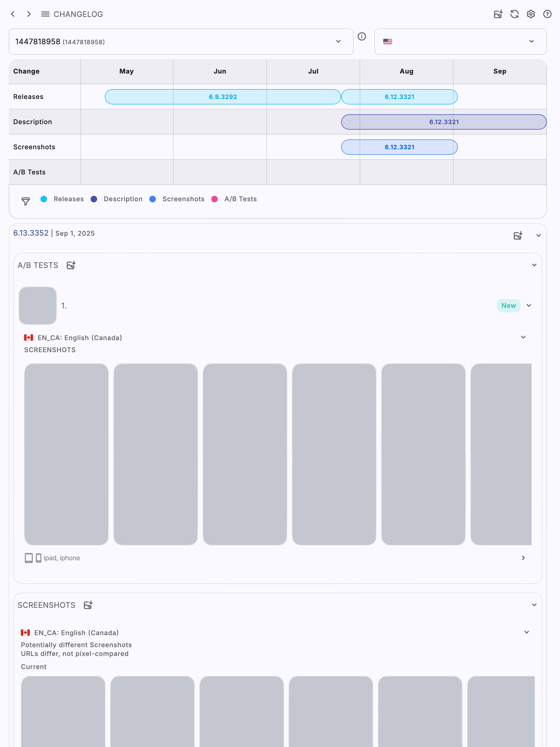Open first Current screenshot thumbnail
Screen dimensions: 560x747
click(x=63, y=711)
